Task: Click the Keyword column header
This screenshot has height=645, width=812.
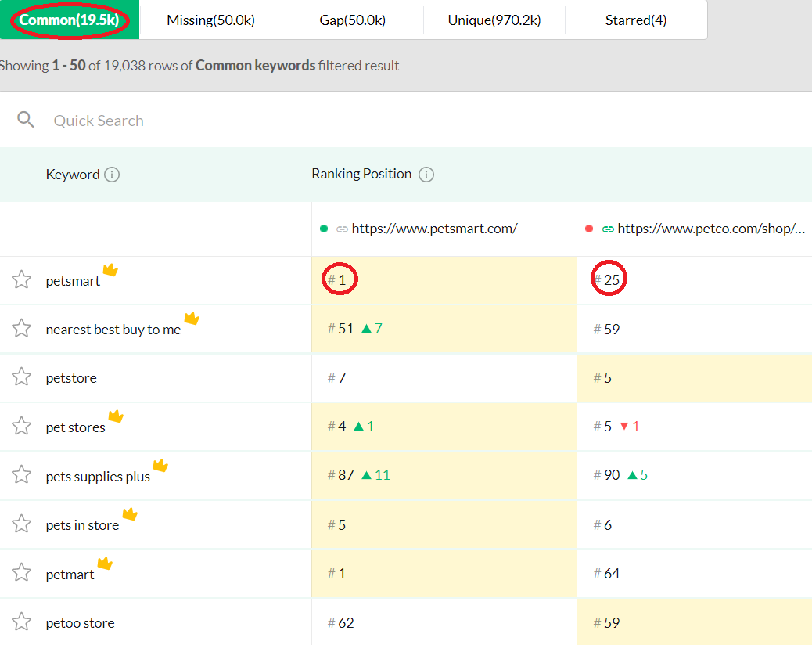Action: point(73,175)
